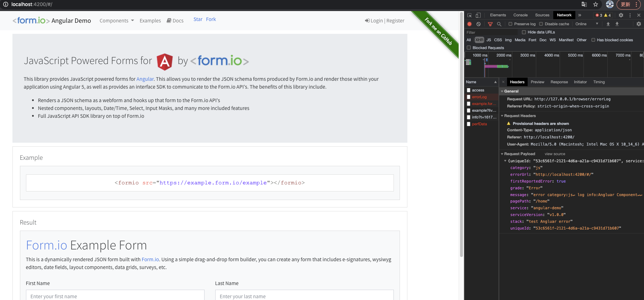Check Blocked Requests
This screenshot has width=644, height=300.
[469, 48]
